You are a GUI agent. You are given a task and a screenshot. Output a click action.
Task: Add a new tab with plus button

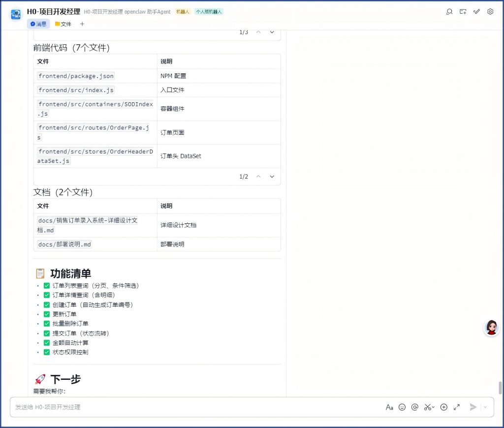tap(82, 24)
